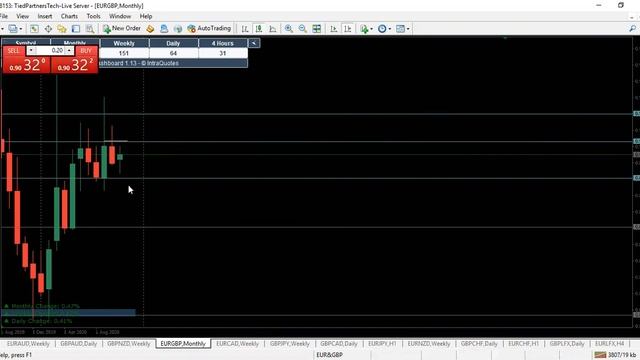Open the Charts menu

click(69, 16)
